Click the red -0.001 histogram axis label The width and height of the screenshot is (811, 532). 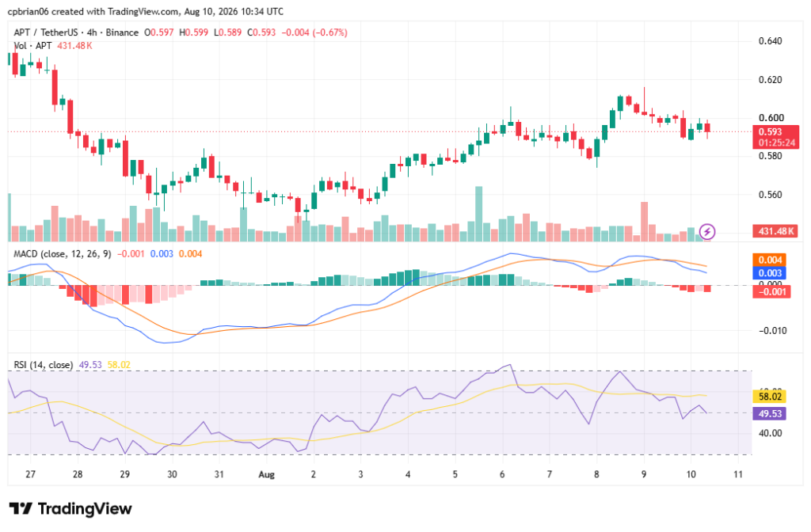(771, 292)
